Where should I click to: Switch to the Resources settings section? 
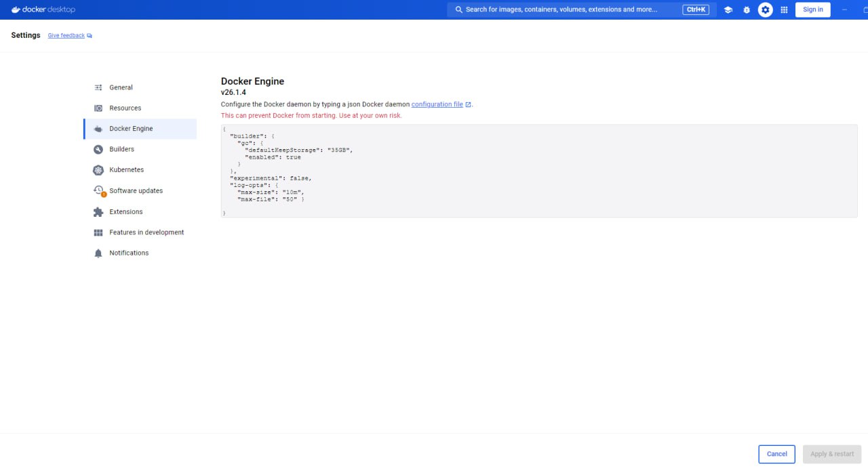coord(125,108)
